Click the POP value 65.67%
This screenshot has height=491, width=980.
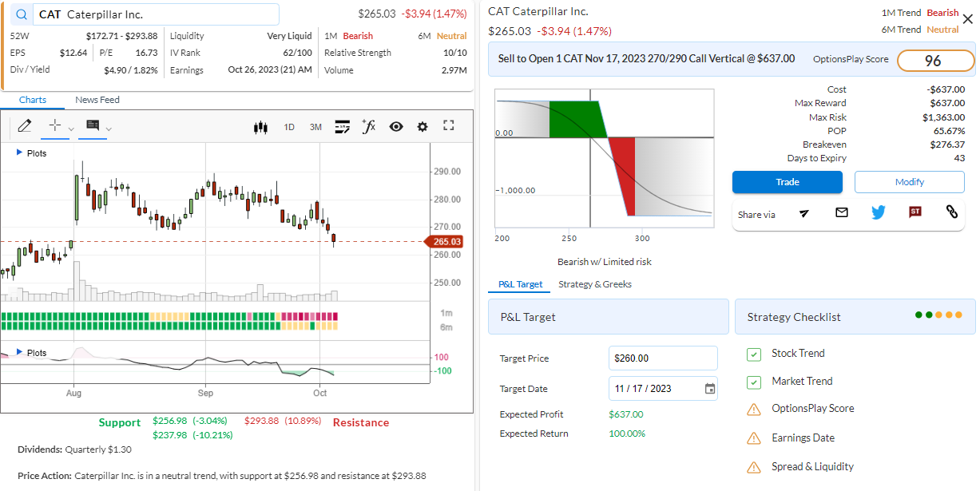pyautogui.click(x=949, y=131)
